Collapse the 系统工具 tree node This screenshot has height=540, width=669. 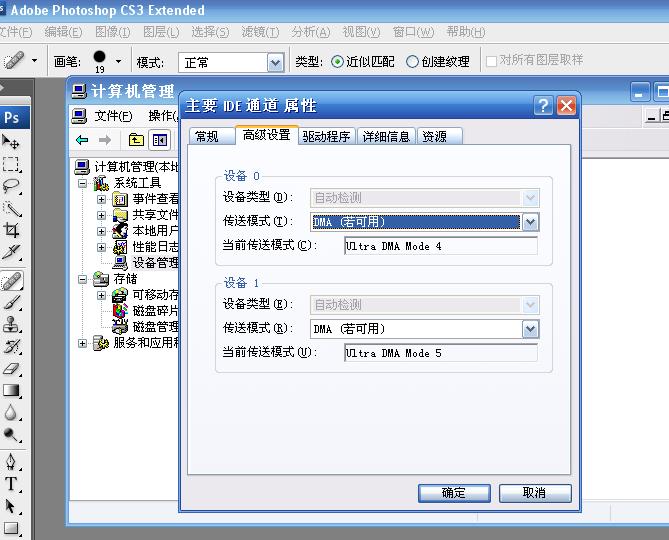(82, 184)
